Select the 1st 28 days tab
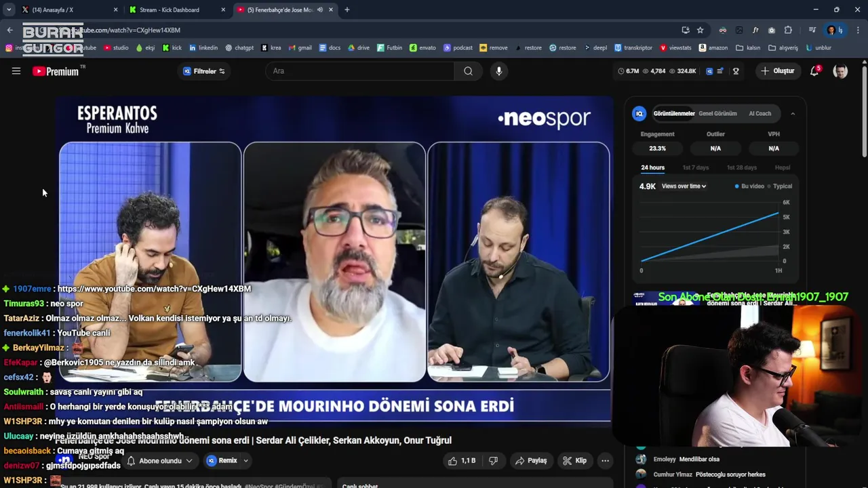868x488 pixels. tap(742, 167)
